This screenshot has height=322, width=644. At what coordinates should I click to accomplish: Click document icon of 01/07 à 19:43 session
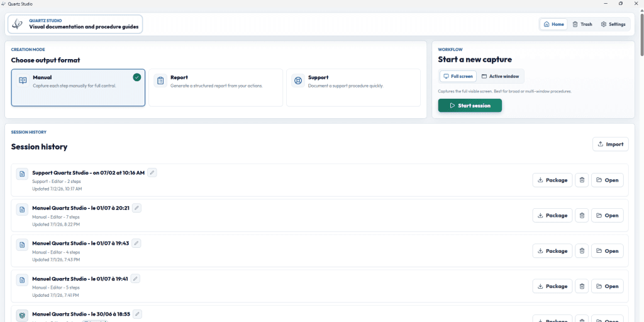tap(22, 245)
